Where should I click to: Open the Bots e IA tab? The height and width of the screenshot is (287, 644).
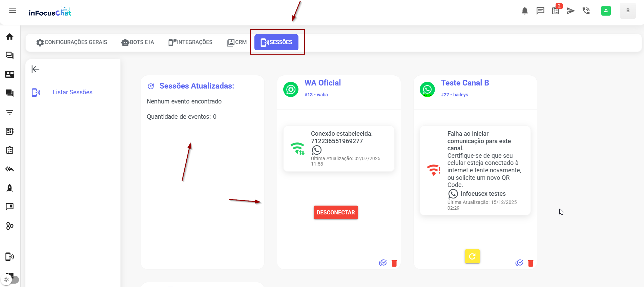[138, 42]
